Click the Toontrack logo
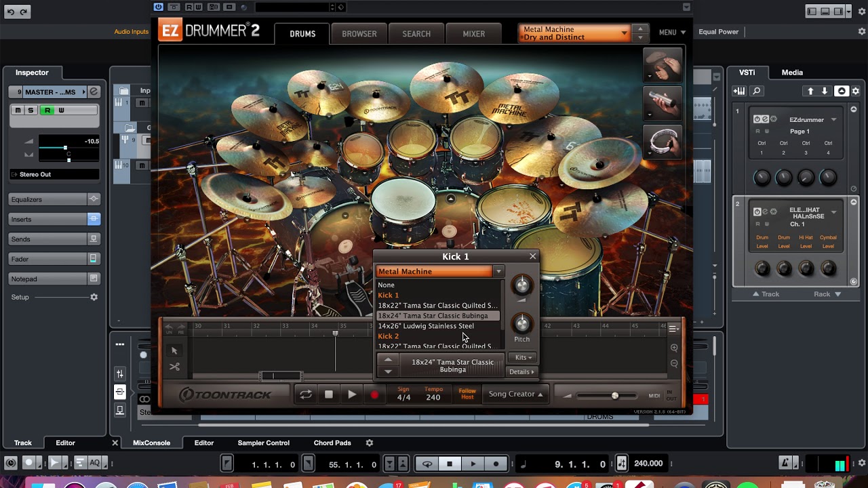The width and height of the screenshot is (868, 488). coord(225,394)
